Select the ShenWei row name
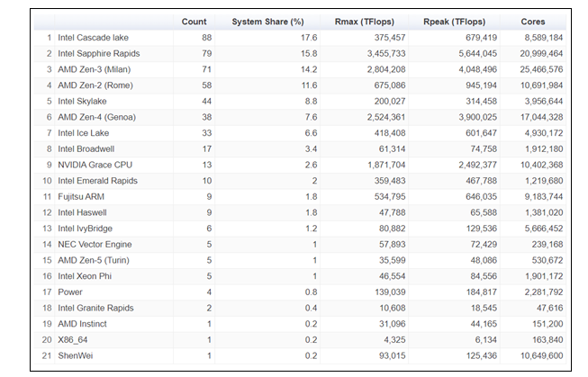This screenshot has width=588, height=377. (75, 355)
